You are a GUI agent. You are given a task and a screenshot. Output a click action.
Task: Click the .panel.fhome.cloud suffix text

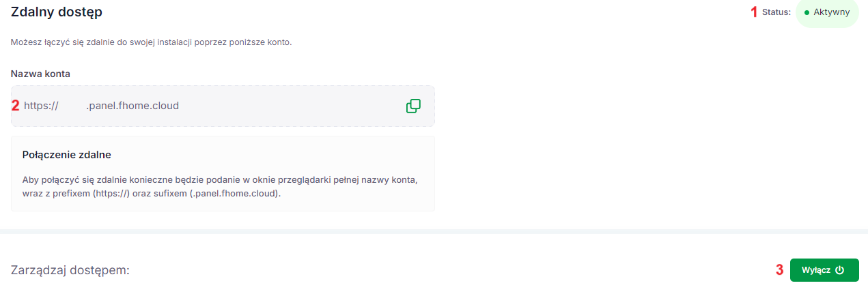coord(132,106)
